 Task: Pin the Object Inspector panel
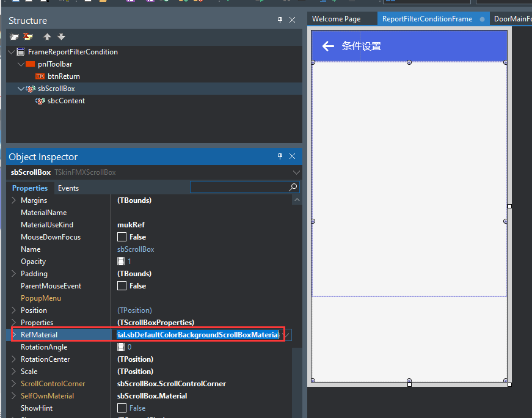[280, 156]
